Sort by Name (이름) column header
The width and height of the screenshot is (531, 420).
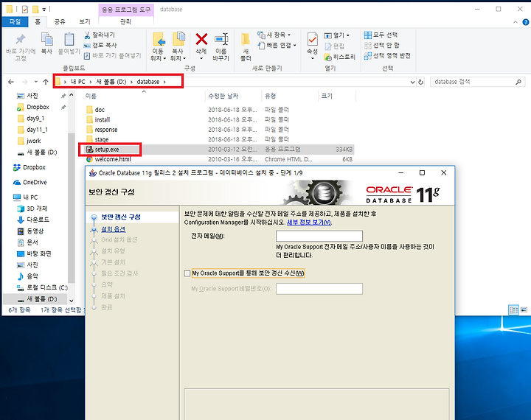coord(91,96)
